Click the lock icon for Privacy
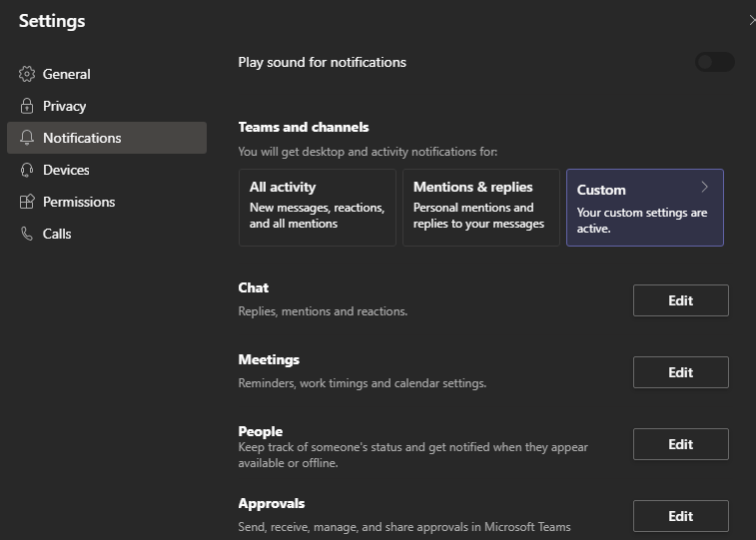 27,106
